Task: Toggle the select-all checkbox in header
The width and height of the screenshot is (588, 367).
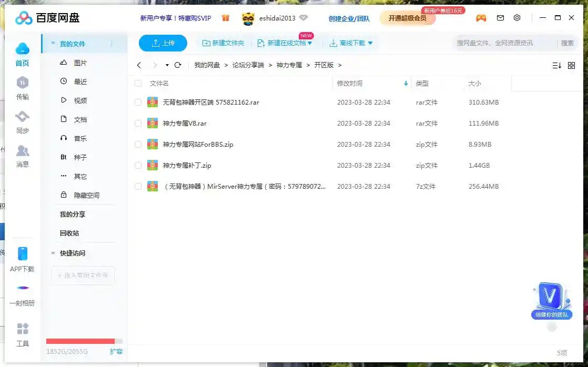Action: click(x=138, y=84)
